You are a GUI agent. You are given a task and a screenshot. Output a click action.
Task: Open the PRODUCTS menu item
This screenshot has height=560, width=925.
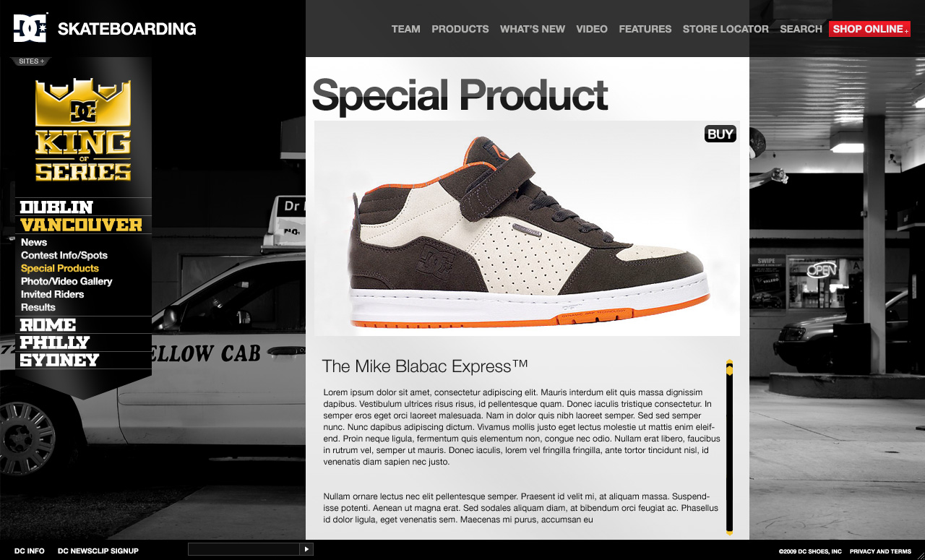click(x=460, y=29)
